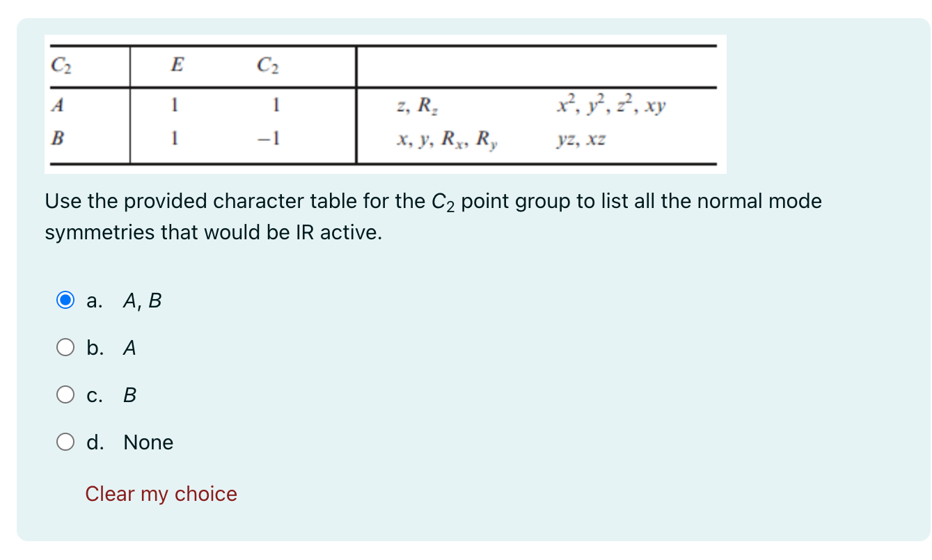Choose the answer labeled None
Screen dimensions: 932x560
[x=148, y=441]
